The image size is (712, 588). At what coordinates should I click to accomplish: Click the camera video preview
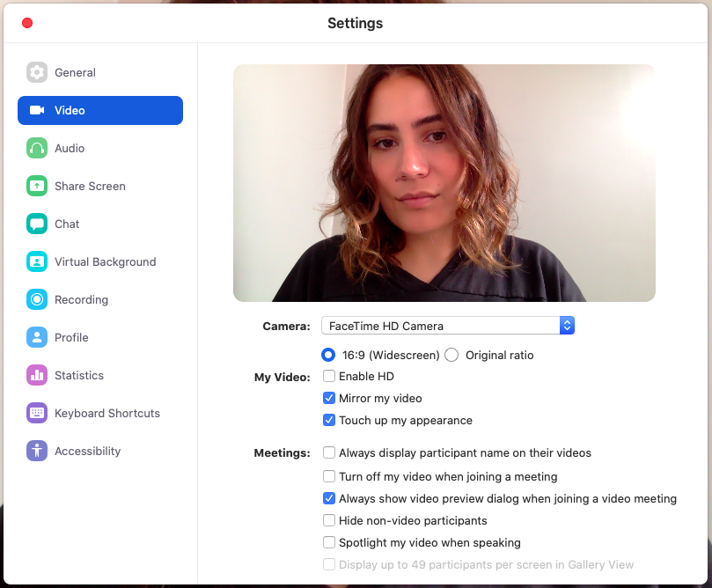[444, 183]
